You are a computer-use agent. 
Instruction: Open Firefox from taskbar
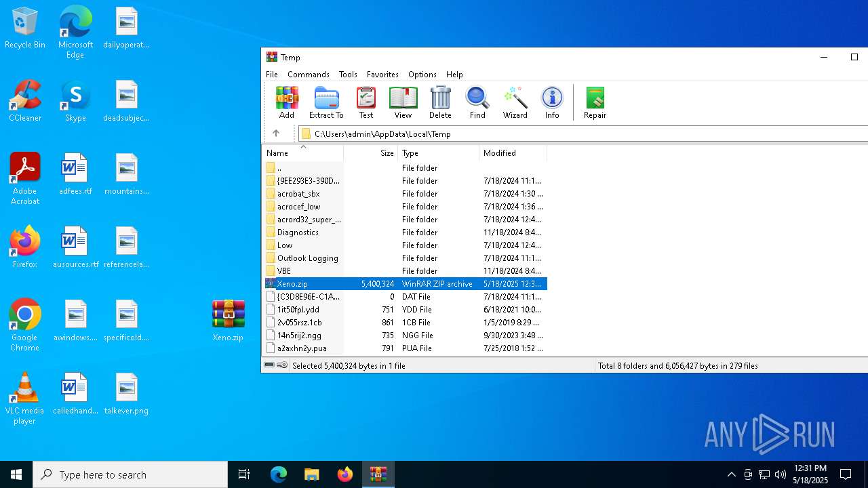[345, 474]
